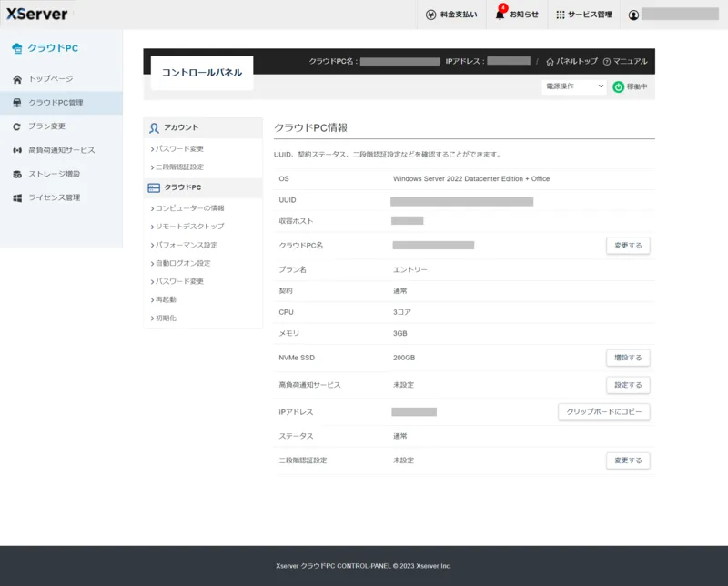
Task: Click クリップボードにコピー button
Action: tap(603, 412)
